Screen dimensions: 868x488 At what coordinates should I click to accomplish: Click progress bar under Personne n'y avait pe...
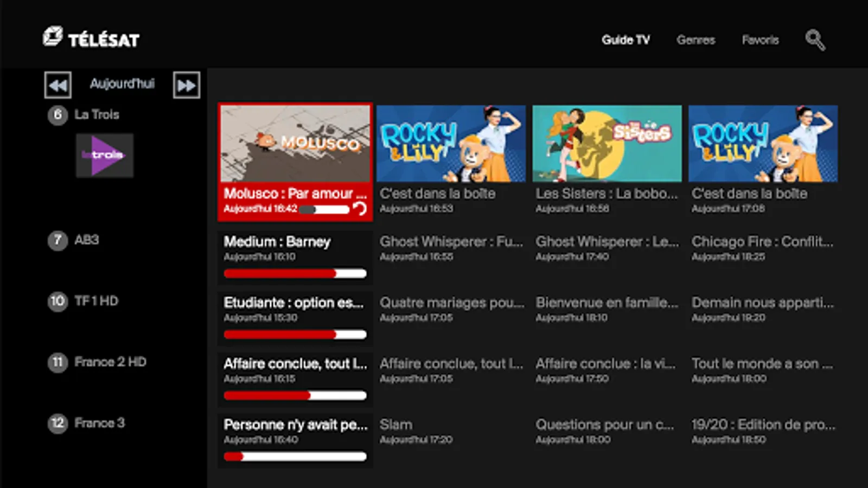coord(295,457)
